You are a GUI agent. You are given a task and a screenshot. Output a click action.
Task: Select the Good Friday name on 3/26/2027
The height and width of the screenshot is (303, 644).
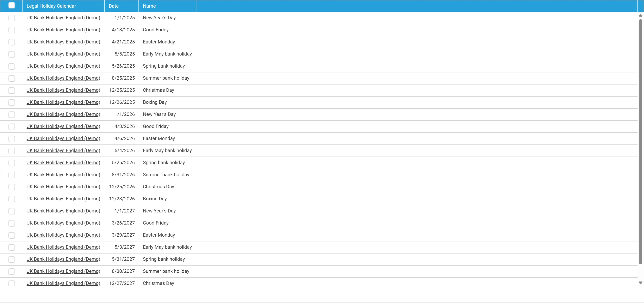[x=156, y=223]
